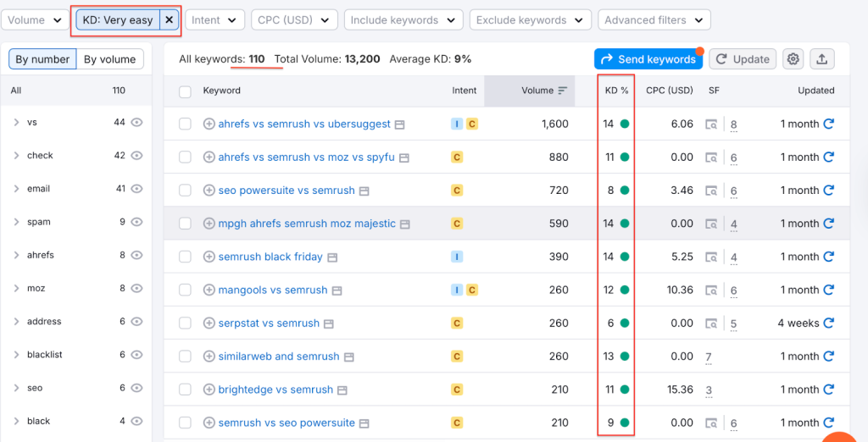
Task: Open SERP features icon for 'seo powersuite vs semrush'
Action: [712, 191]
